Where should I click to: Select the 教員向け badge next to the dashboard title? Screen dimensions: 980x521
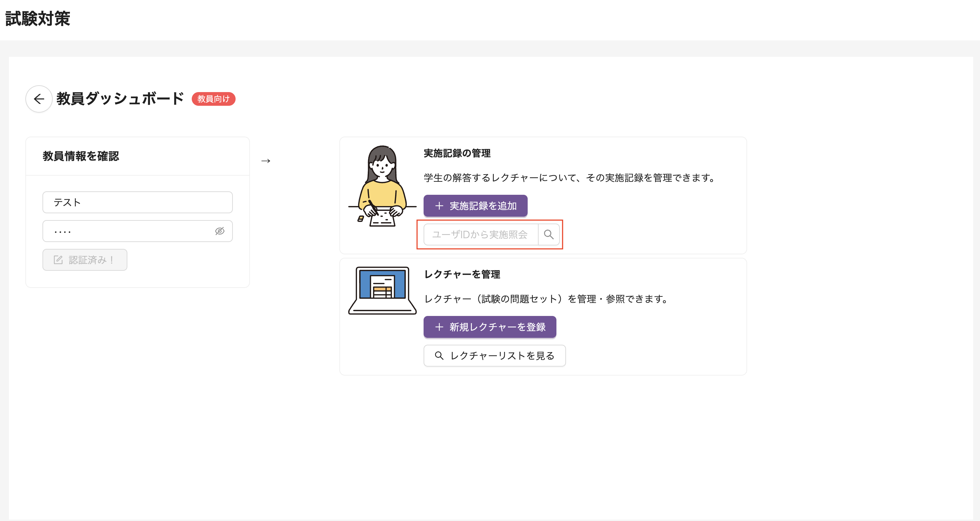pos(213,99)
